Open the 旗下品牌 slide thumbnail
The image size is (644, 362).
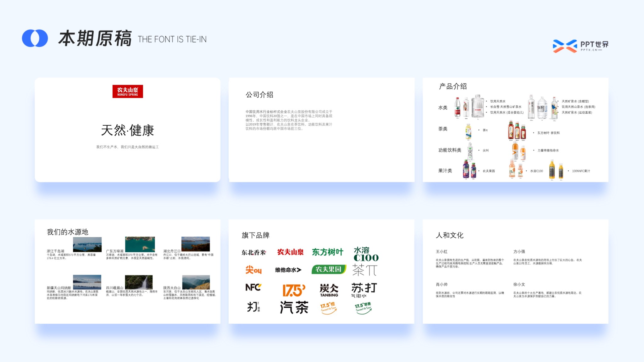[321, 271]
